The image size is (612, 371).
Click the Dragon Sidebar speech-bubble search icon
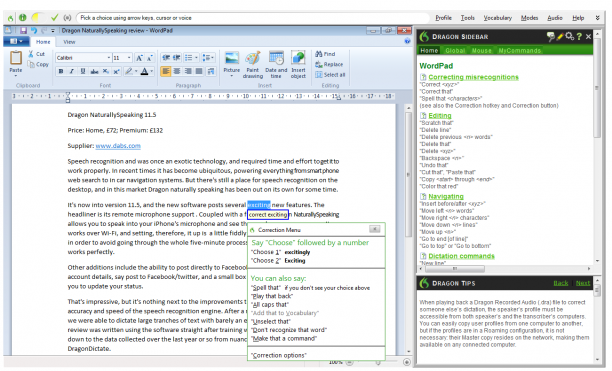(x=550, y=36)
